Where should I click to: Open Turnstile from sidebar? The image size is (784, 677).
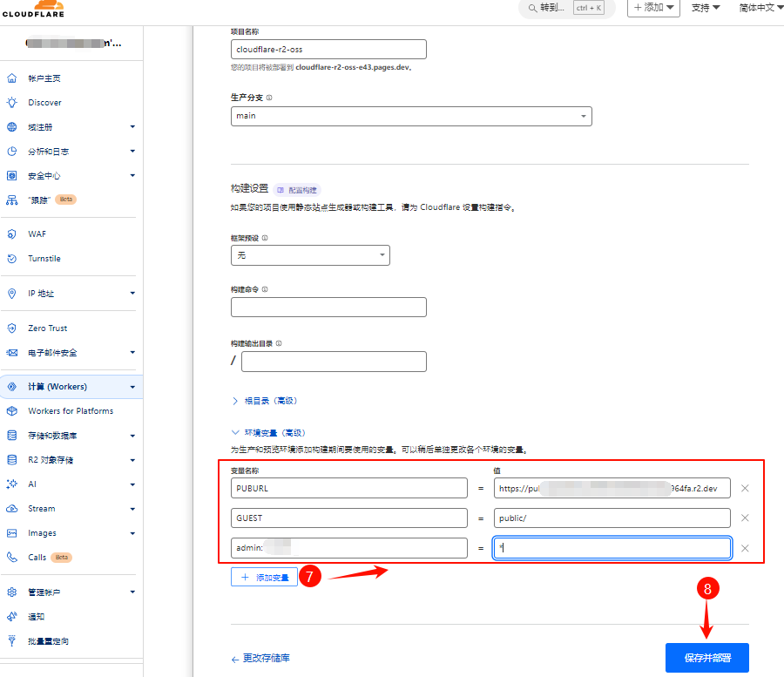tap(44, 259)
